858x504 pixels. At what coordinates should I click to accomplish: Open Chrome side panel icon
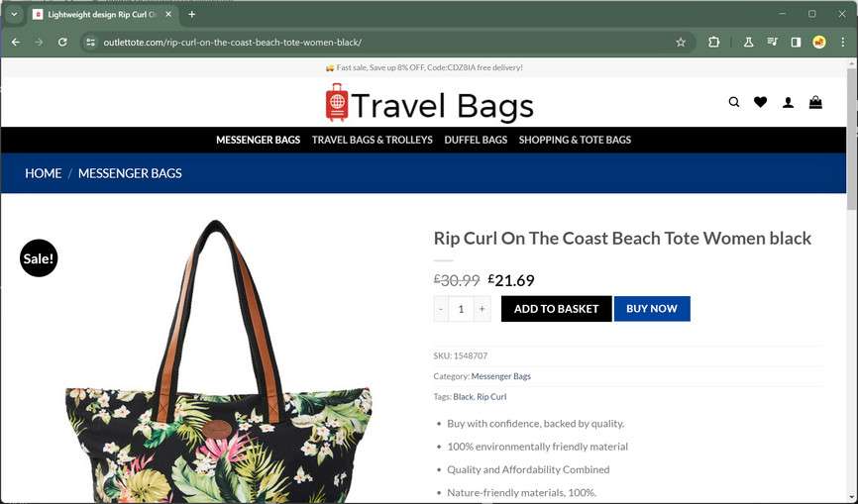tap(796, 43)
